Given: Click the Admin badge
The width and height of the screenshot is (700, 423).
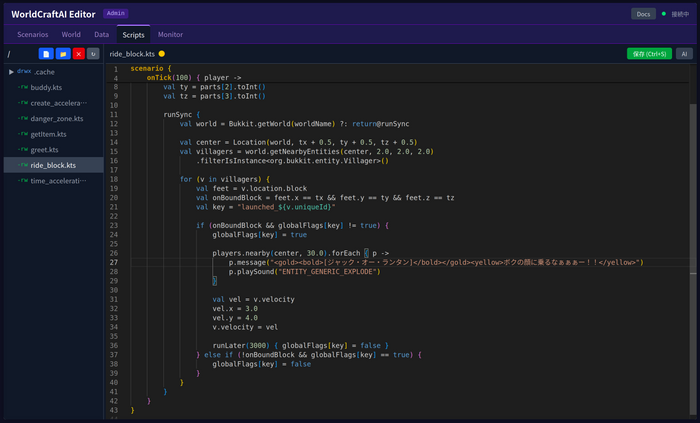Looking at the screenshot, I should pos(116,13).
